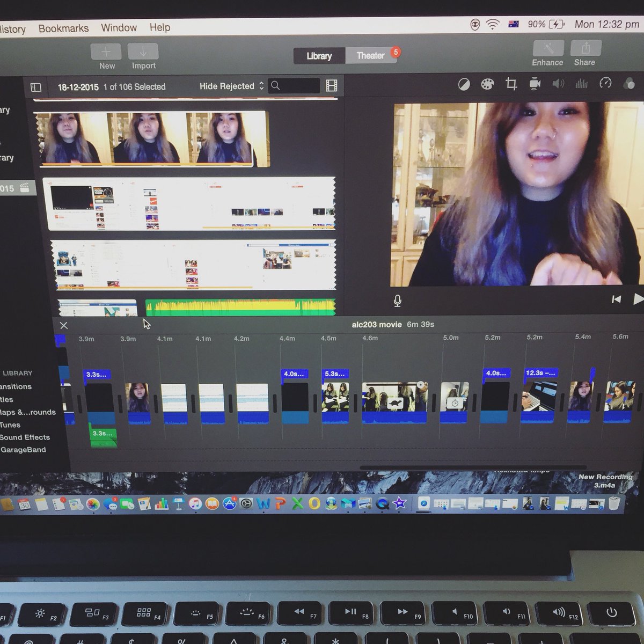Open the Speed speedometer tool

pyautogui.click(x=605, y=83)
